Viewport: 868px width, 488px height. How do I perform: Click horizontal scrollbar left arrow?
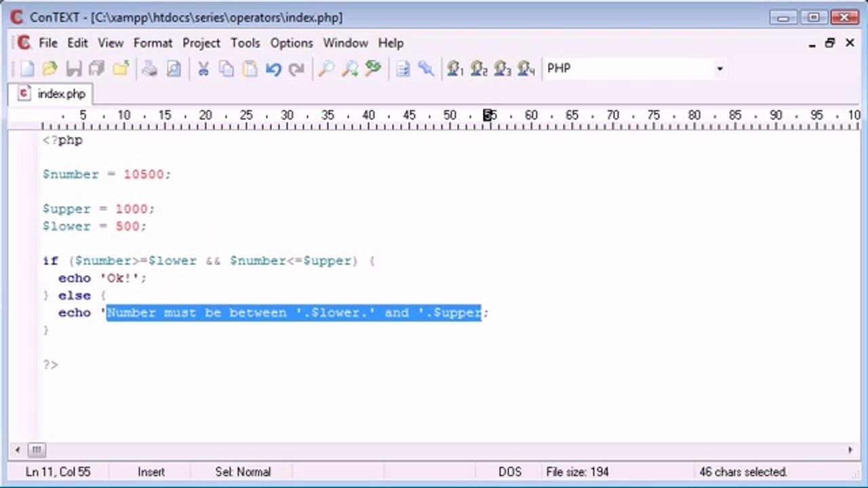(x=18, y=450)
